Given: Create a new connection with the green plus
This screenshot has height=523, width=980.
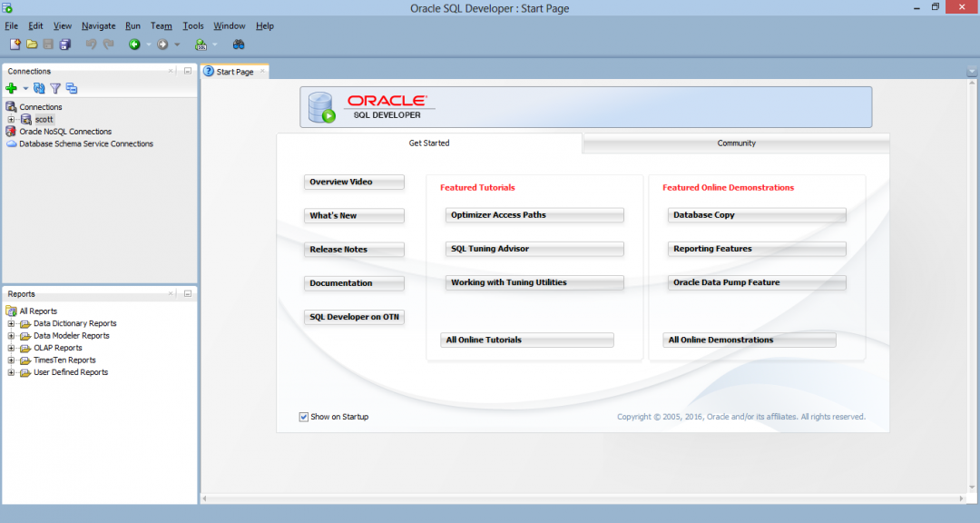Looking at the screenshot, I should click(12, 88).
